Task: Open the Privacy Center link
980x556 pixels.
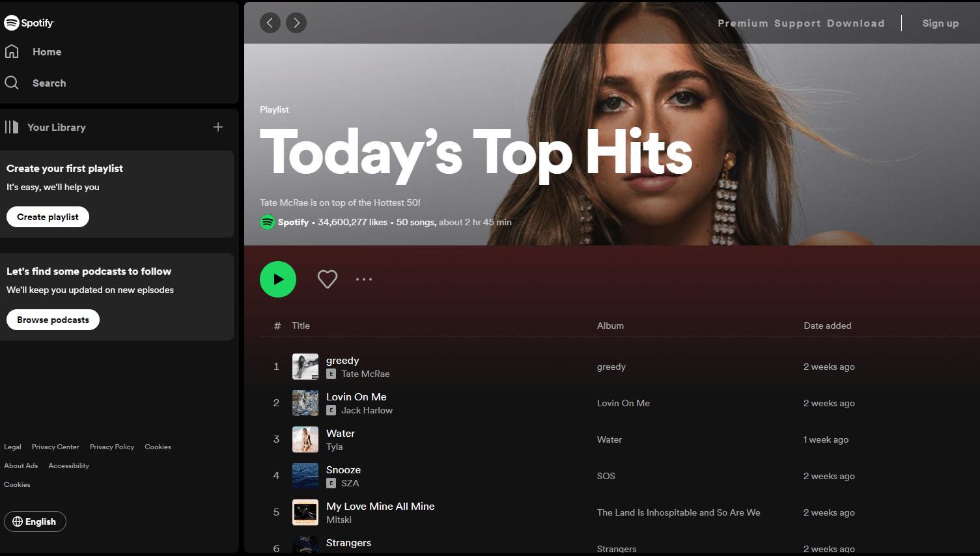Action: [x=55, y=447]
